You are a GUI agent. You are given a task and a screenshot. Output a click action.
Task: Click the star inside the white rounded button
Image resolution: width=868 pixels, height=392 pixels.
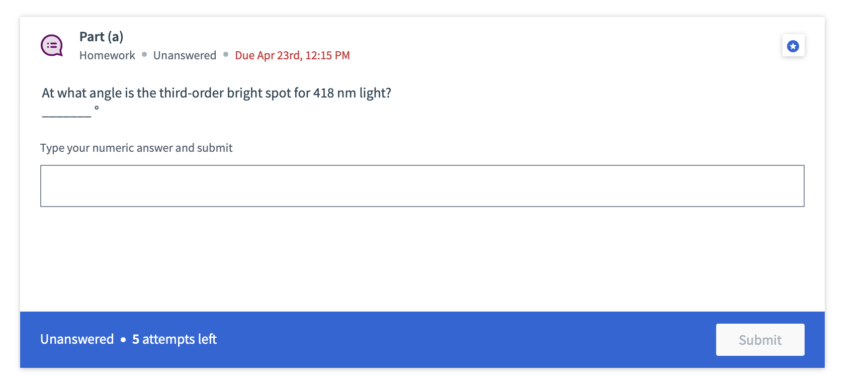coord(793,45)
